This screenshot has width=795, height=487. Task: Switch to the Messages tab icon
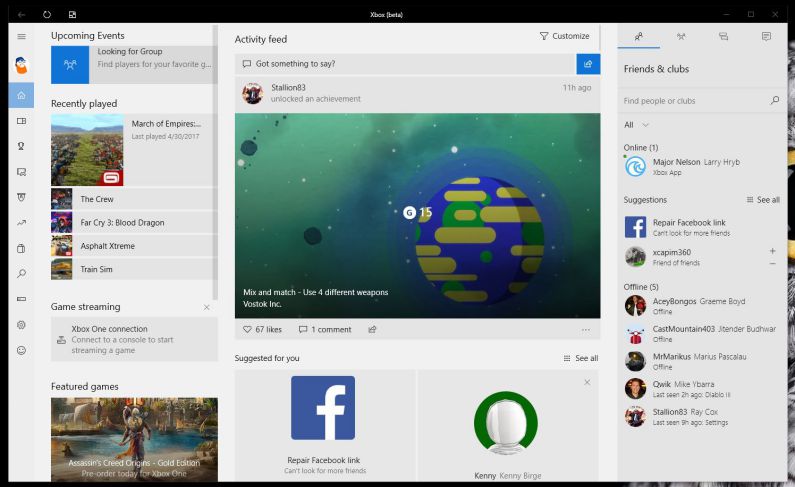pos(724,36)
